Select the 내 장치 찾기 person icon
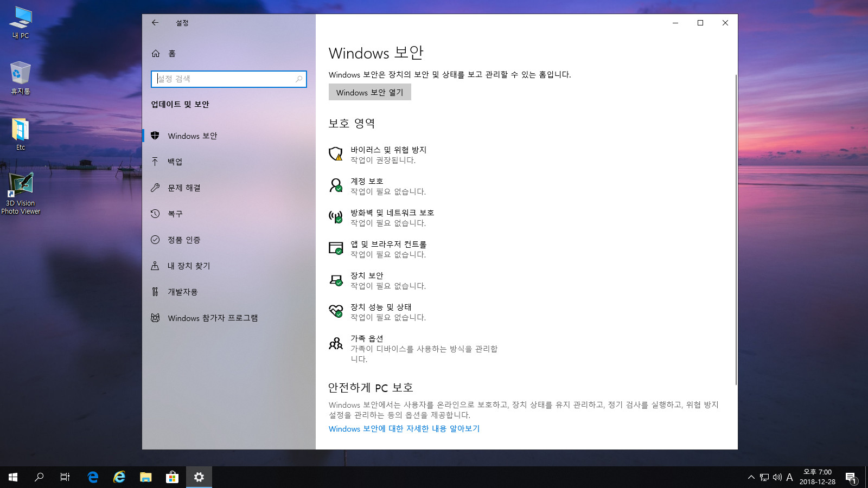Viewport: 868px width, 488px height. pos(155,266)
